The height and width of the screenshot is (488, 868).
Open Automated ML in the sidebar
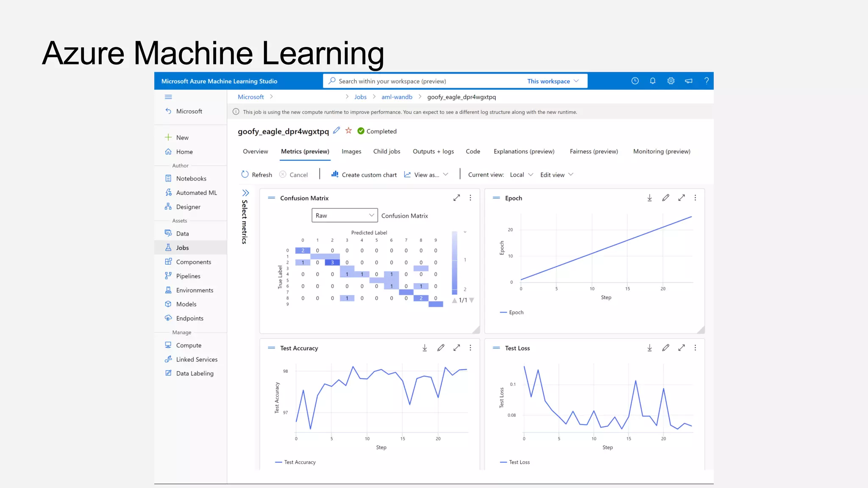[191, 193]
